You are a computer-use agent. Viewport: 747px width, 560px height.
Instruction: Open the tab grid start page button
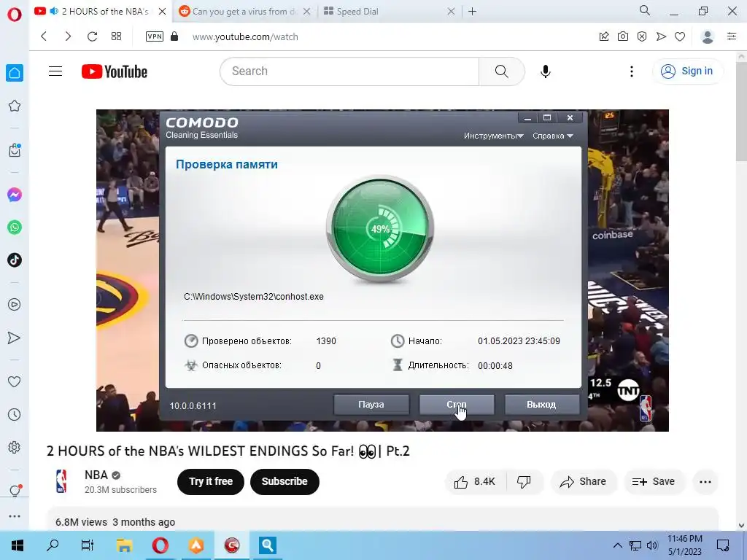click(x=116, y=36)
